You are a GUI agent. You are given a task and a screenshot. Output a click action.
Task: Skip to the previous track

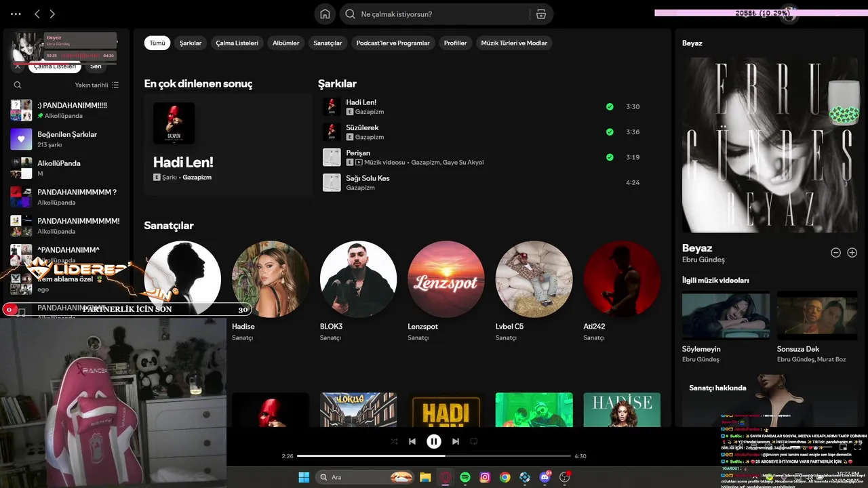412,441
